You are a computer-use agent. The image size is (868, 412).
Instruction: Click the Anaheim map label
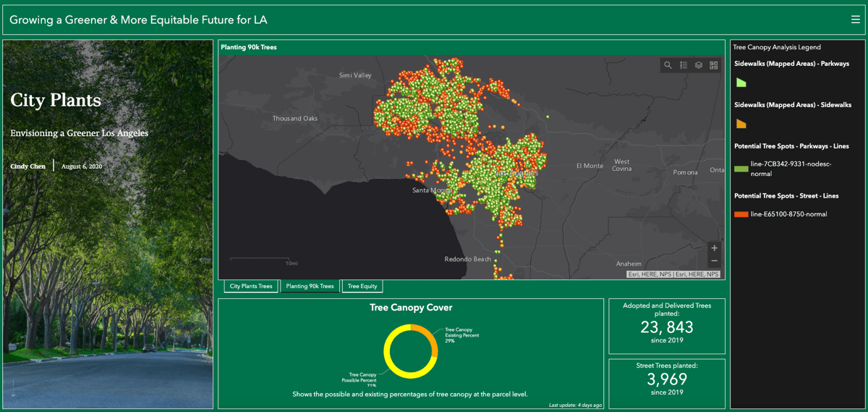click(x=629, y=264)
